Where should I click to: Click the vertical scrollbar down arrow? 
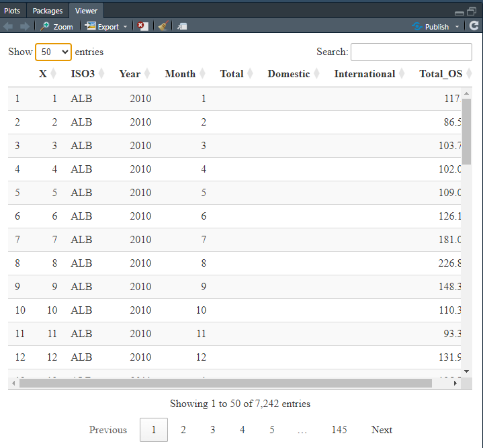466,371
